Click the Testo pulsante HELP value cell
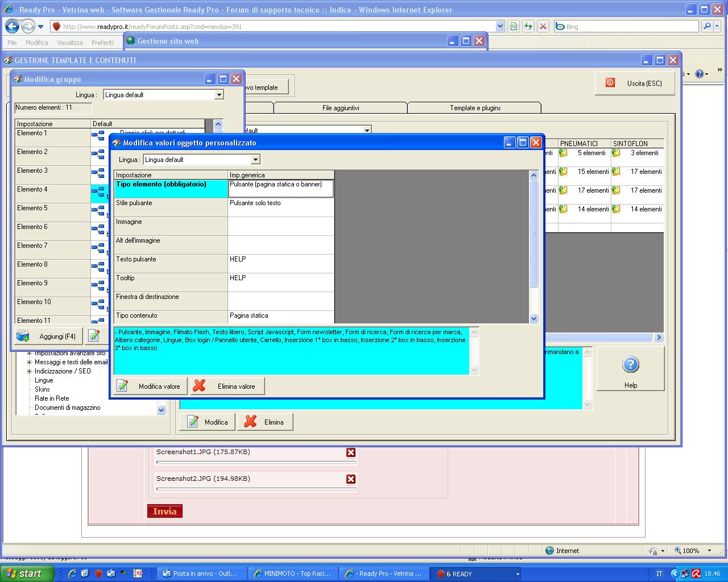Image resolution: width=728 pixels, height=582 pixels. [281, 264]
